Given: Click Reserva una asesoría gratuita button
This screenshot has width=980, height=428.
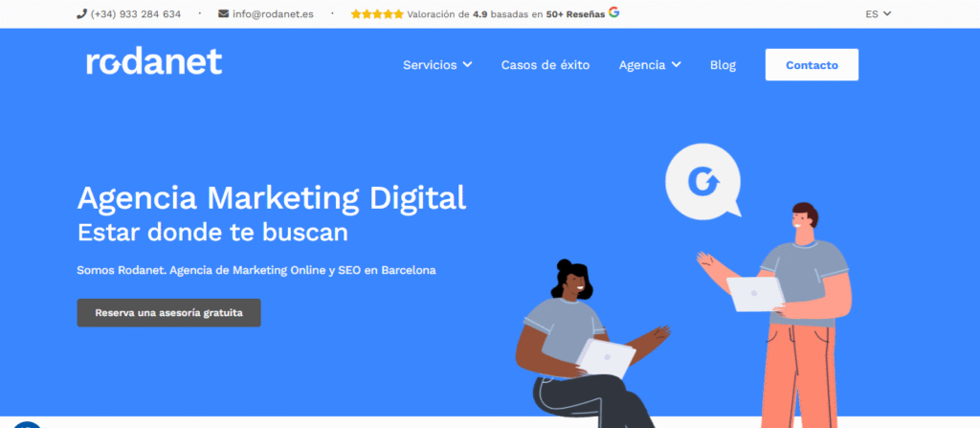Looking at the screenshot, I should click(x=168, y=312).
